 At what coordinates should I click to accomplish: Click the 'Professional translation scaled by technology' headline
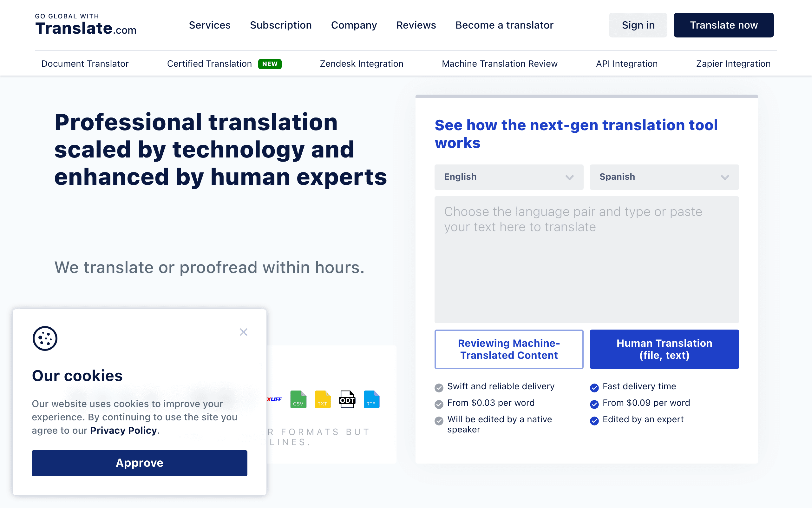coord(220,150)
